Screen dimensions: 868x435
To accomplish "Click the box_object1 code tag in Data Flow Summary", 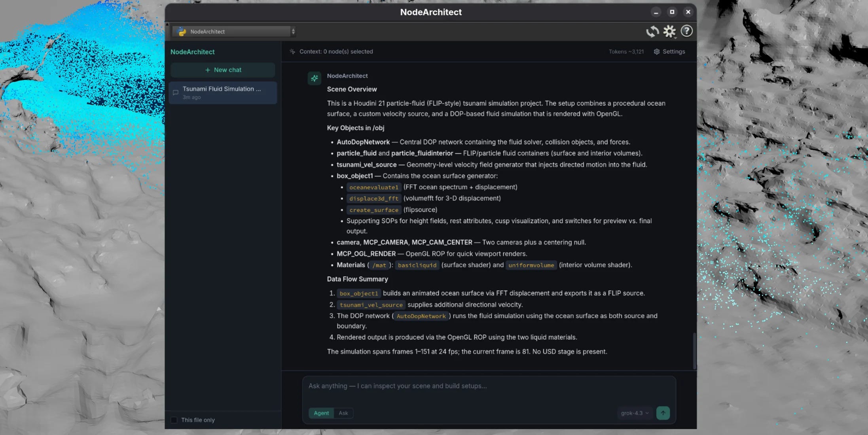I will [359, 293].
